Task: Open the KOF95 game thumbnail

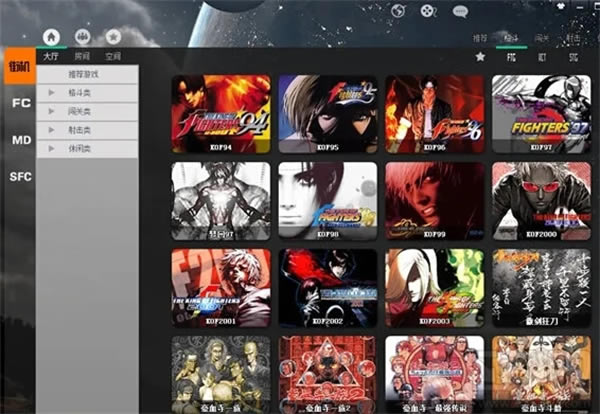Action: [328, 114]
